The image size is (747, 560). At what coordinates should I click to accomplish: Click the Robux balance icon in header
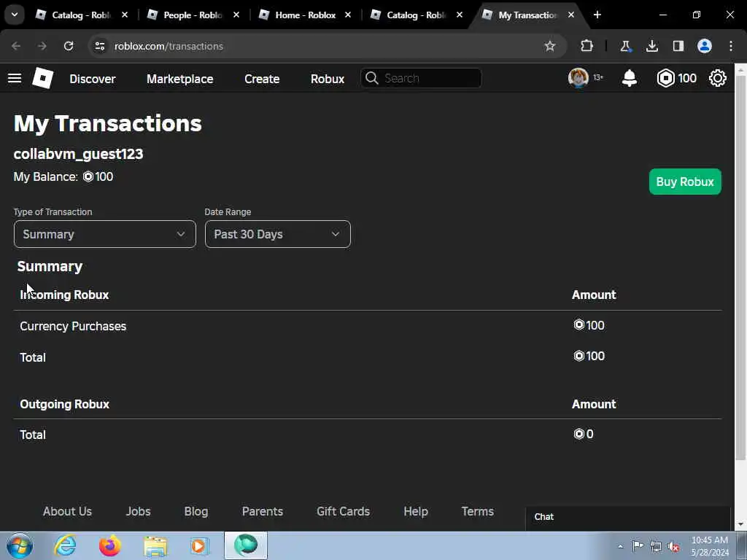[x=665, y=78]
